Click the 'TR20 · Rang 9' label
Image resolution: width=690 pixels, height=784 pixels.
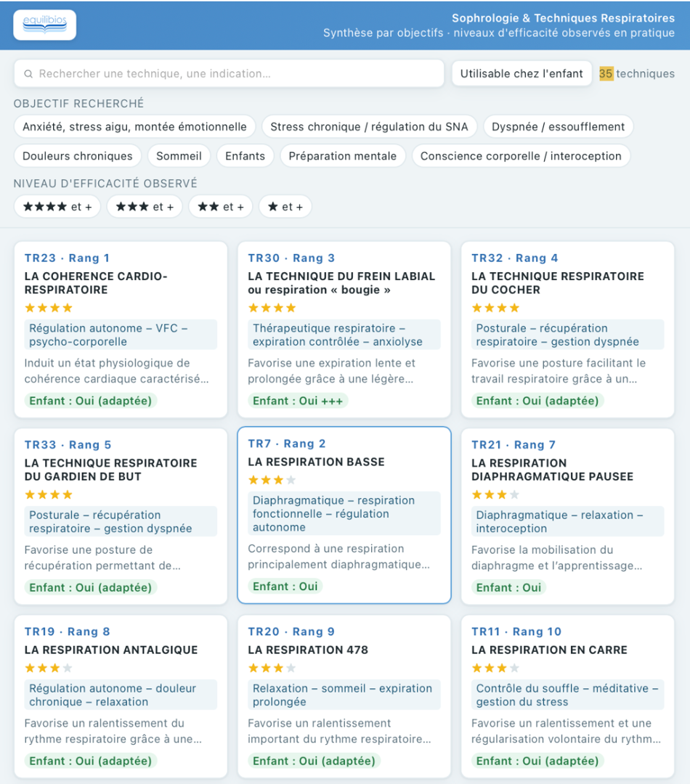pyautogui.click(x=291, y=632)
